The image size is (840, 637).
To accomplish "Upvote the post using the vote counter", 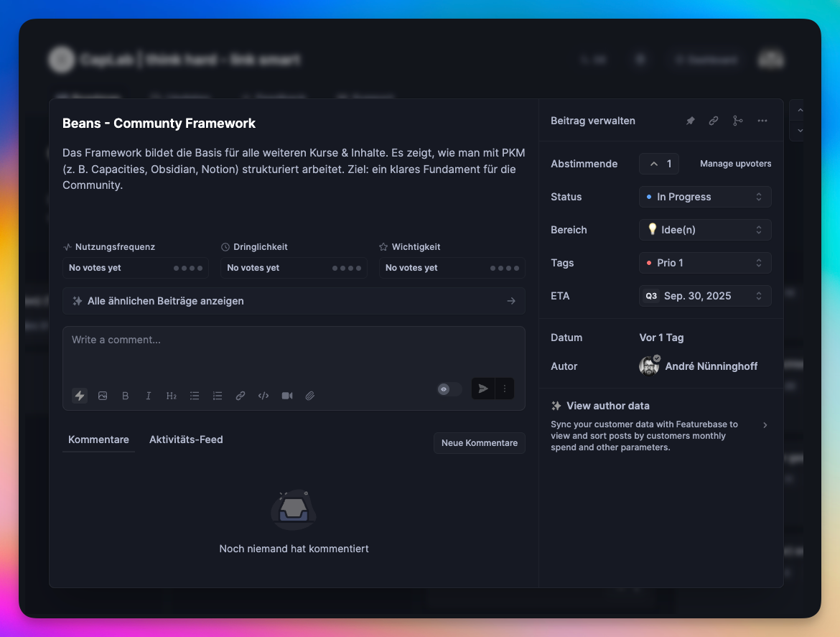I will tap(659, 164).
